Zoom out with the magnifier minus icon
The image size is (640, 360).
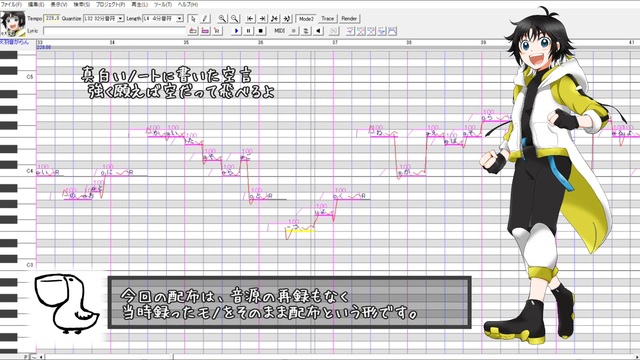point(234,18)
